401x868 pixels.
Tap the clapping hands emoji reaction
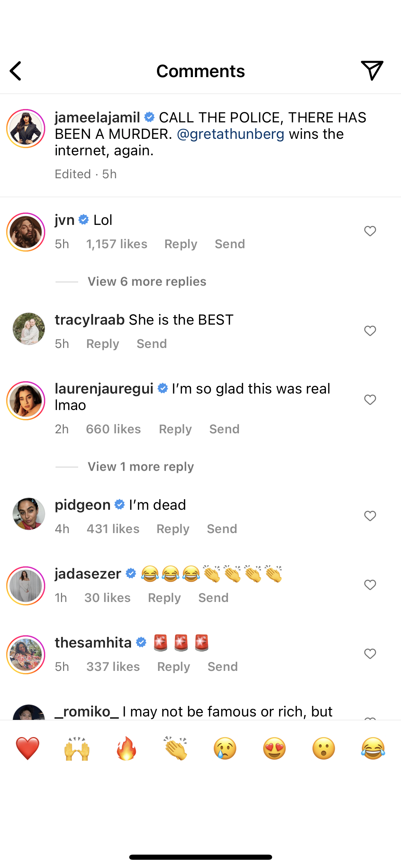pyautogui.click(x=175, y=748)
